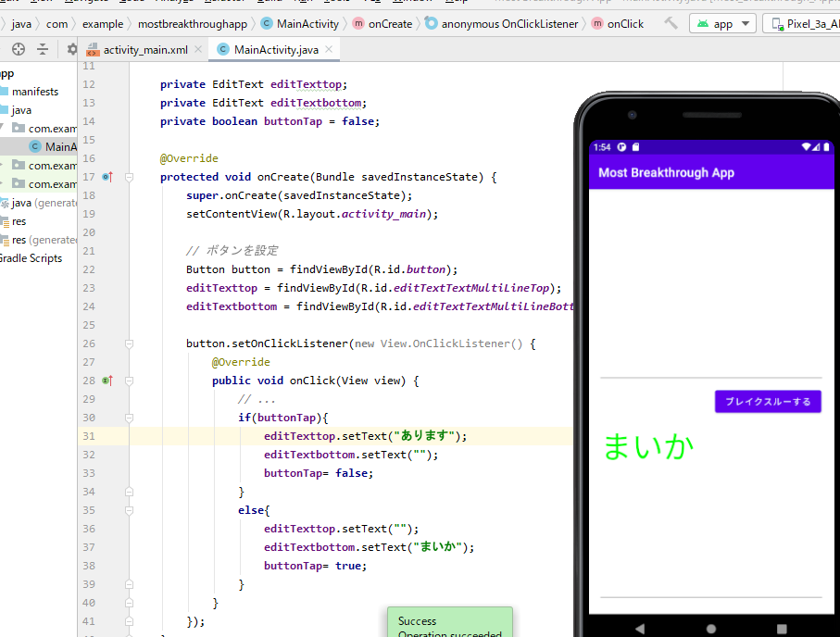Click the Most Breakthrough App title bar text
Viewport: 840px width, 637px height.
click(x=666, y=172)
